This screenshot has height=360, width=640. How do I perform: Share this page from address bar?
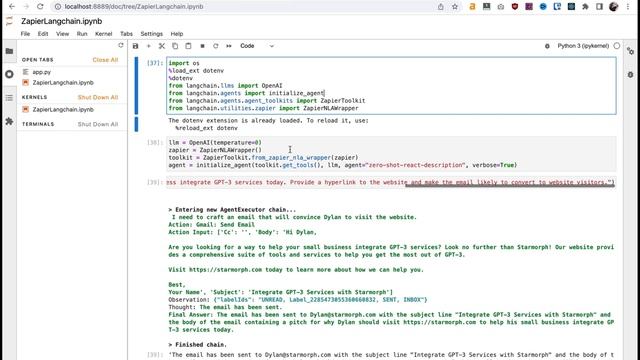441,7
